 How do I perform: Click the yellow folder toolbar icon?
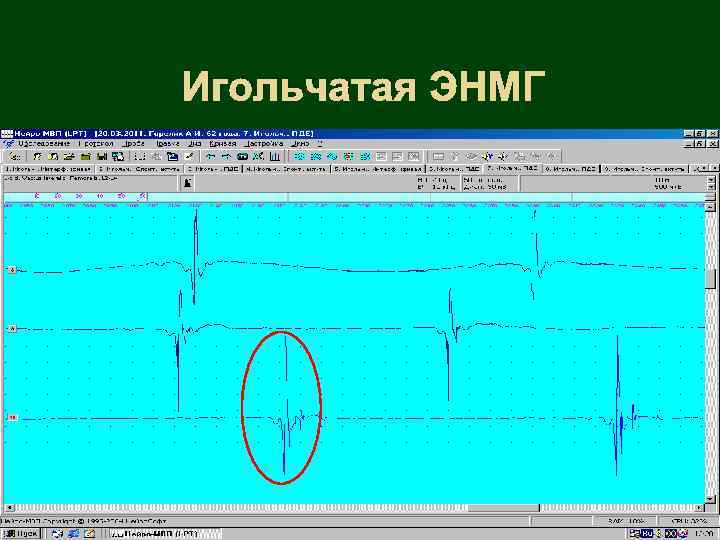tap(85, 157)
